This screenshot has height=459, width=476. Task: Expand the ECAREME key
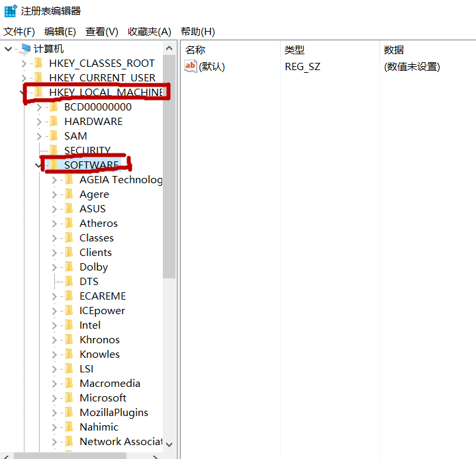coord(54,296)
